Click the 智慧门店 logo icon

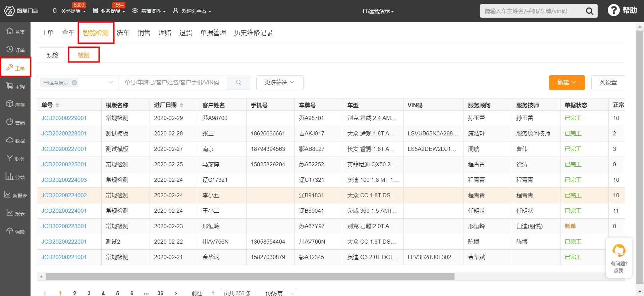9,11
